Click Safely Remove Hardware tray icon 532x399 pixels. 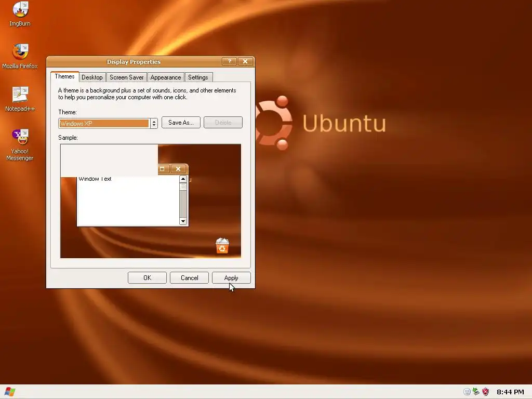click(476, 392)
